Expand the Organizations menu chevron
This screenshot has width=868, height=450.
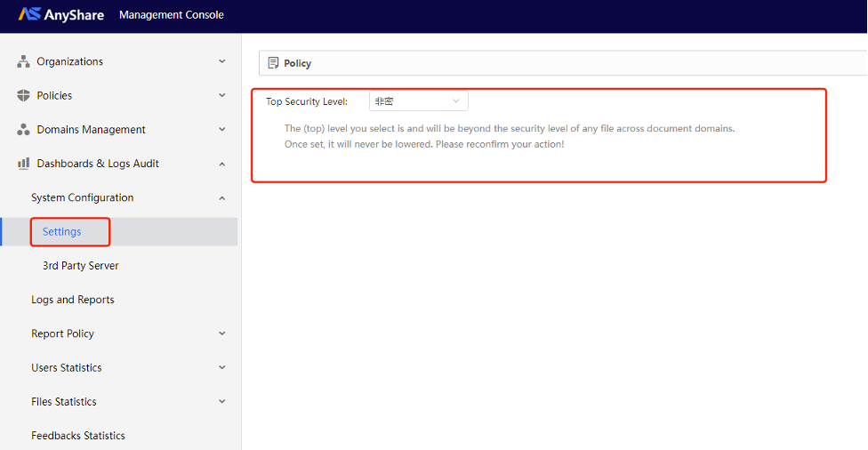(x=222, y=61)
